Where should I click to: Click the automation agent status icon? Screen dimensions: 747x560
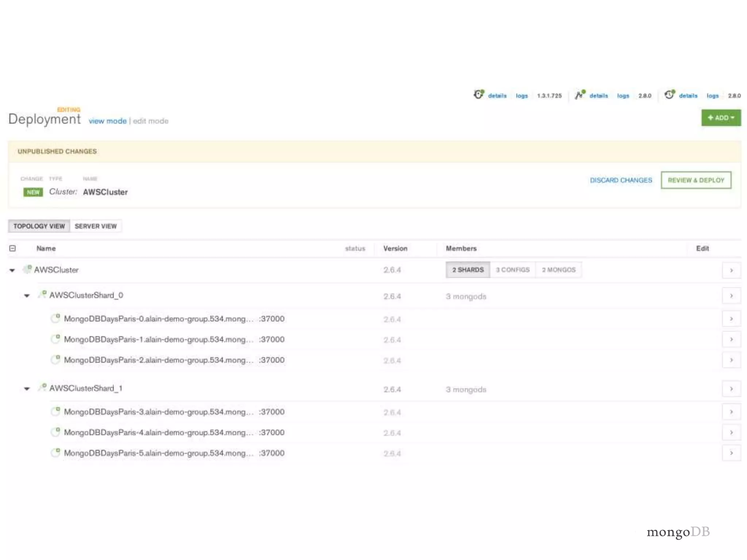pyautogui.click(x=479, y=94)
